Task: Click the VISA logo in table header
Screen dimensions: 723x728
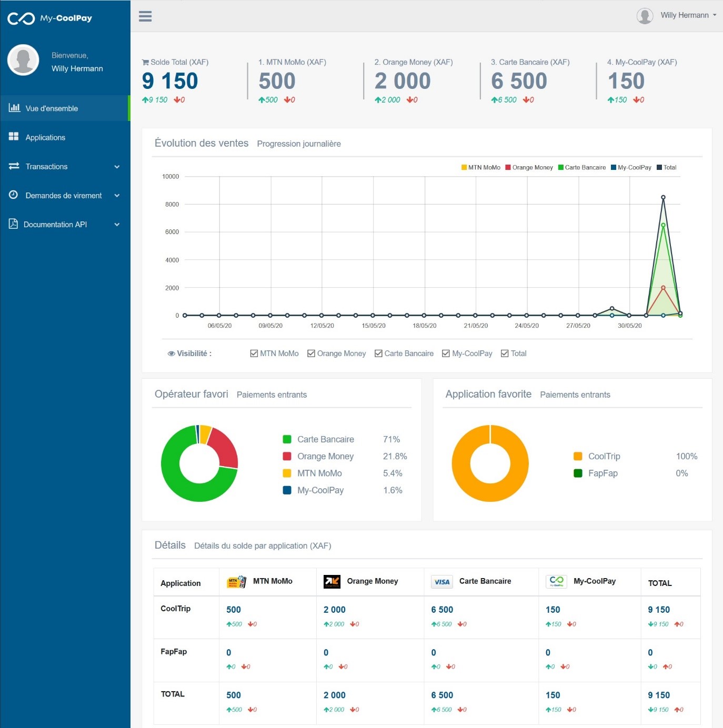Action: click(442, 582)
